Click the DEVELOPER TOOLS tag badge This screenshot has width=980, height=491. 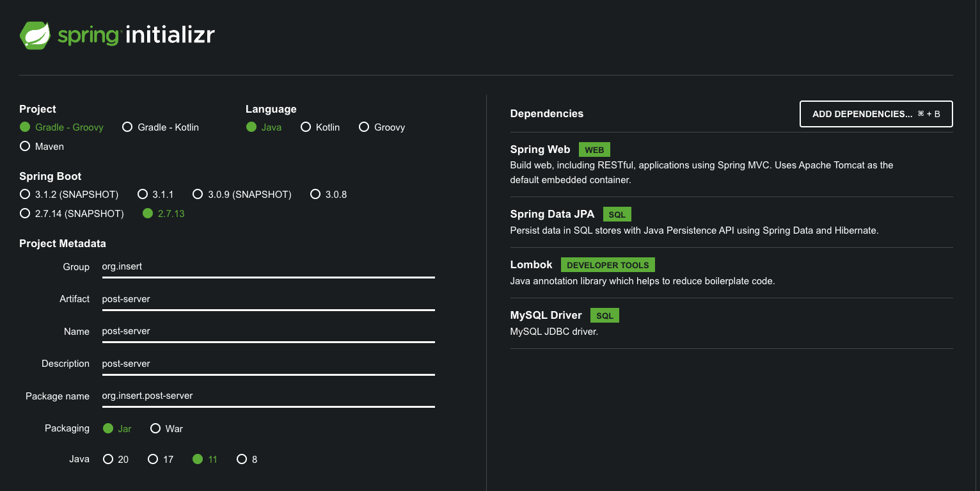click(608, 265)
